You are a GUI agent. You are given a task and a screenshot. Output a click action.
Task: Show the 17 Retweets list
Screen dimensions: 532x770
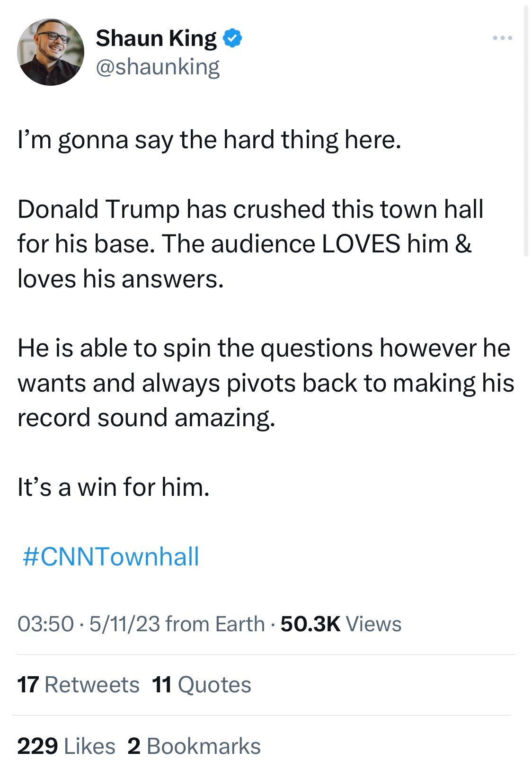(x=78, y=685)
